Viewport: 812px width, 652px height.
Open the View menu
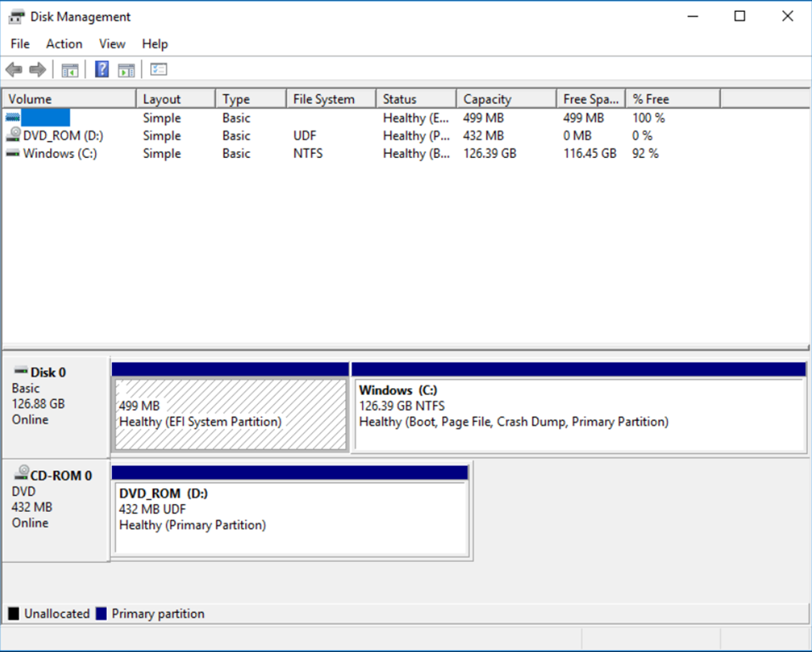(112, 44)
